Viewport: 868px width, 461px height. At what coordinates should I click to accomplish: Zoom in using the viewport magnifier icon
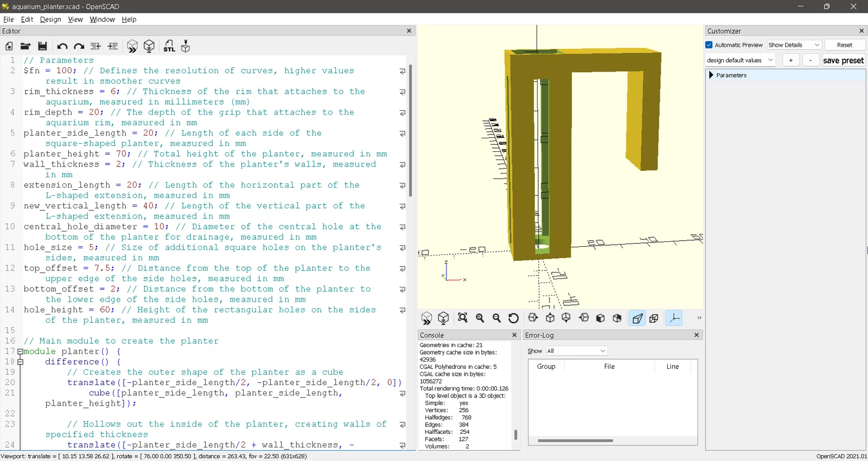(480, 318)
